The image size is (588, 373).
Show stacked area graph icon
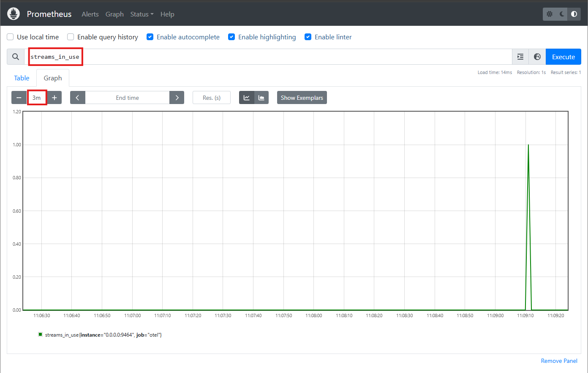coord(261,98)
